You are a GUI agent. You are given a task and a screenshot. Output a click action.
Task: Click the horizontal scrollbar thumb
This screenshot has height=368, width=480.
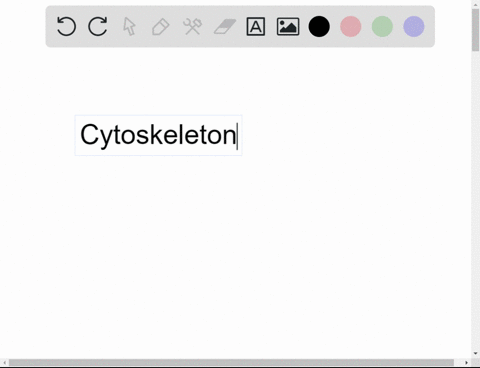pyautogui.click(x=231, y=362)
